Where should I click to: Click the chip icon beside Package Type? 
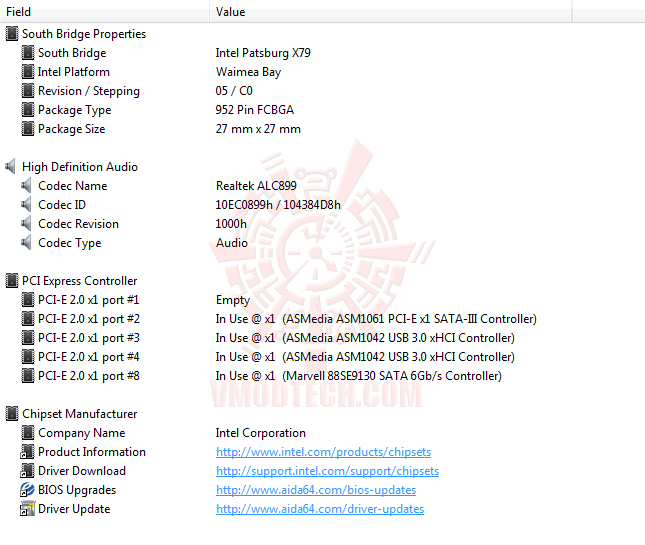[x=28, y=110]
